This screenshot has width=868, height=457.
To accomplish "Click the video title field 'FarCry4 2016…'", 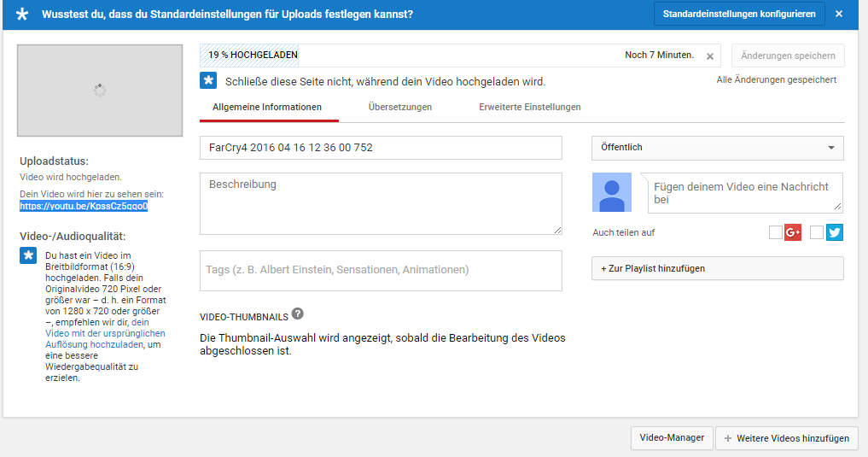I will coord(381,148).
